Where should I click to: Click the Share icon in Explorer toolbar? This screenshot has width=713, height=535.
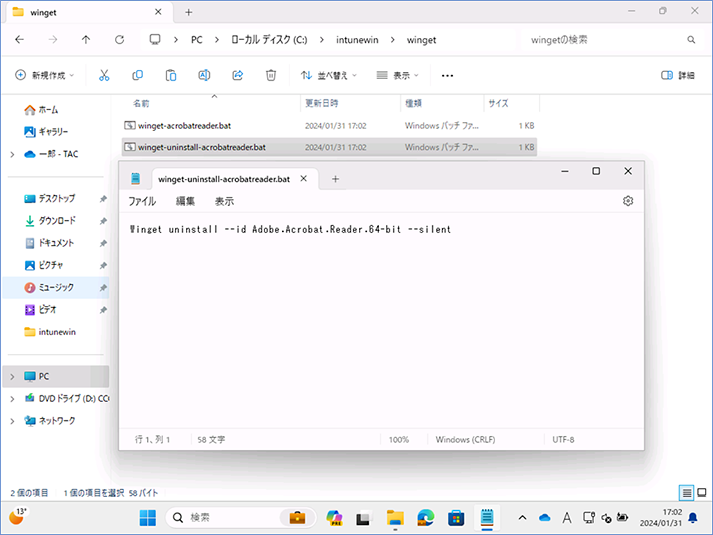(238, 75)
